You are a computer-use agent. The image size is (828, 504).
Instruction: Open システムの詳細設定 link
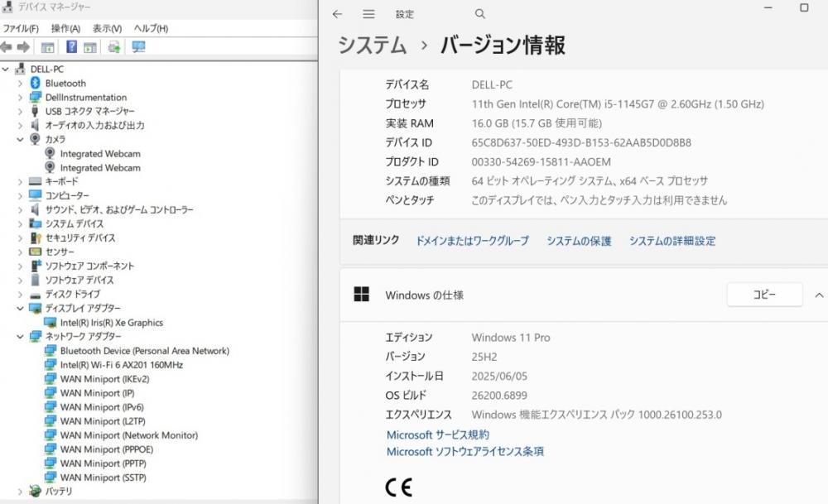(672, 241)
